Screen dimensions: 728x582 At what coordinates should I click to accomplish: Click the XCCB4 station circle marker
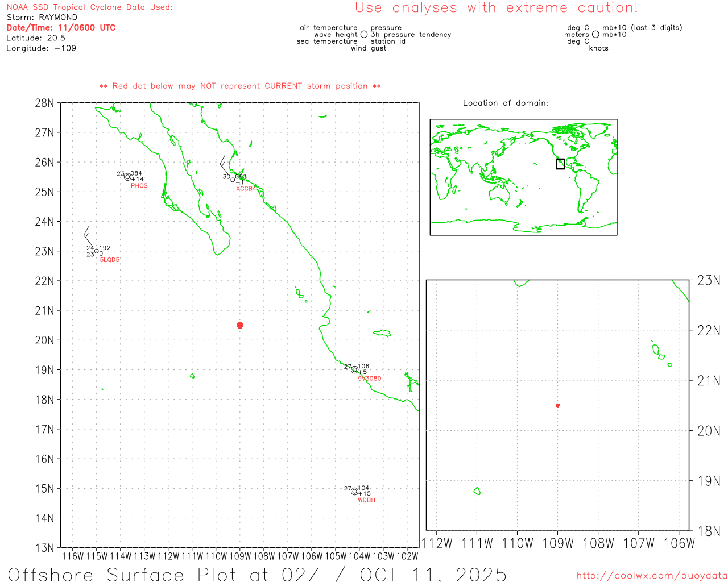233,180
